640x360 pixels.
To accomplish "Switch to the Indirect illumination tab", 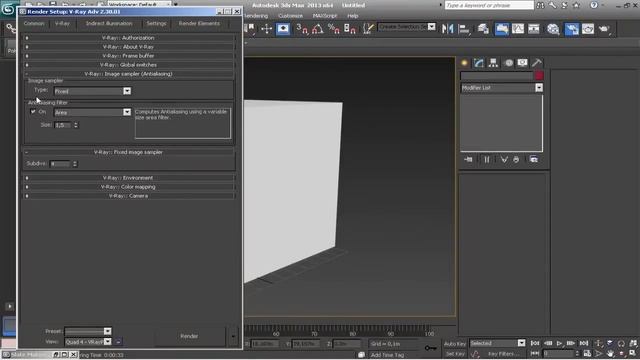I will click(109, 23).
